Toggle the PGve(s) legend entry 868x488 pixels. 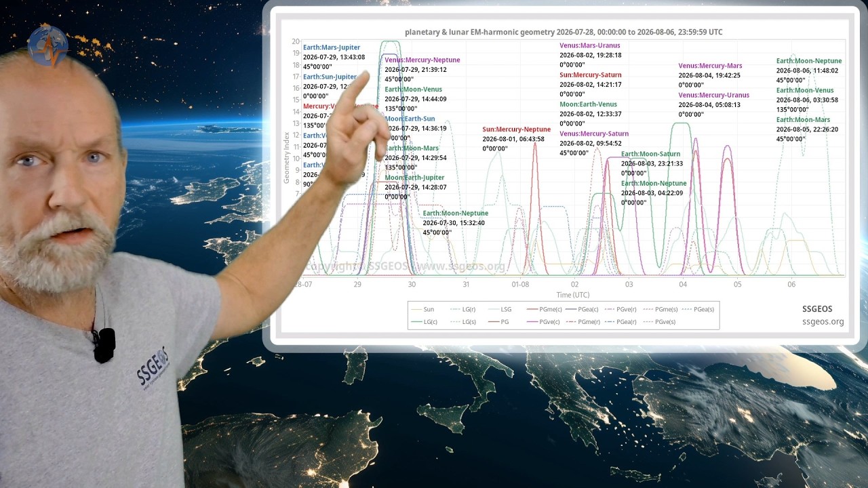[658, 321]
